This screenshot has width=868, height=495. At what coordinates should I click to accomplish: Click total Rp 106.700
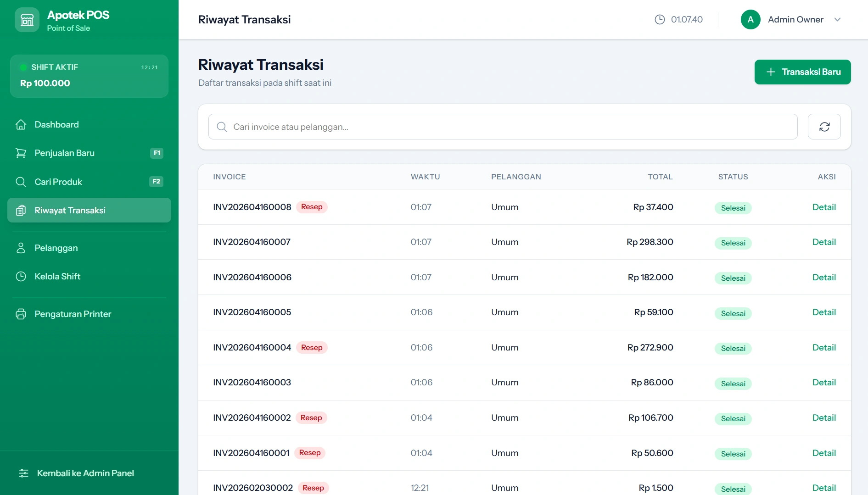651,417
